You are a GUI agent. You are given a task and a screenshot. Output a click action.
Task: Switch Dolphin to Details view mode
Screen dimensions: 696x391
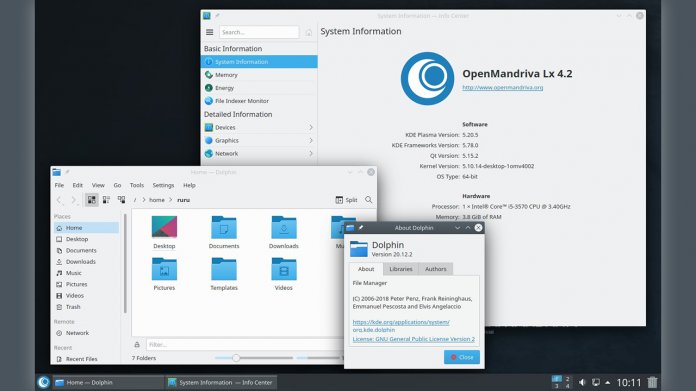[x=121, y=200]
